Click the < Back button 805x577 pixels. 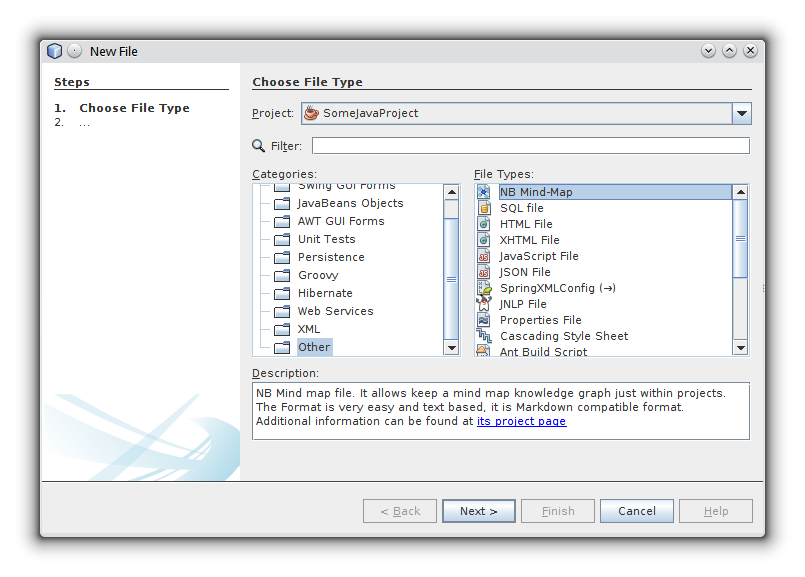point(400,511)
